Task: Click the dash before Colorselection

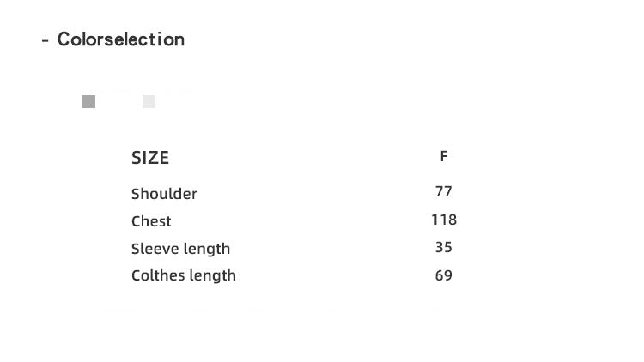Action: coord(45,40)
